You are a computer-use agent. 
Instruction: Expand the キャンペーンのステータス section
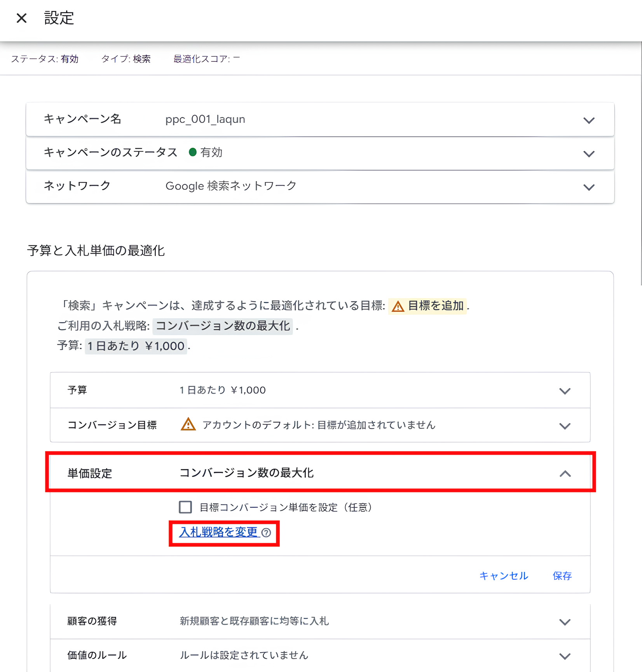point(589,153)
